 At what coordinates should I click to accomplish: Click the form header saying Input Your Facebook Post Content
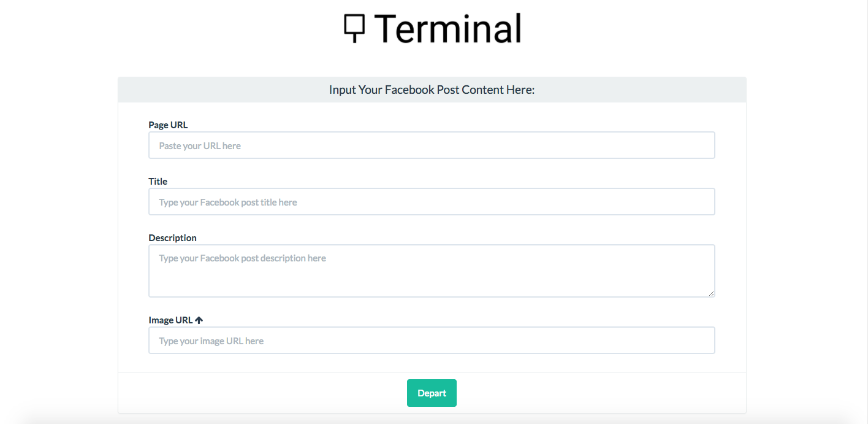[432, 90]
